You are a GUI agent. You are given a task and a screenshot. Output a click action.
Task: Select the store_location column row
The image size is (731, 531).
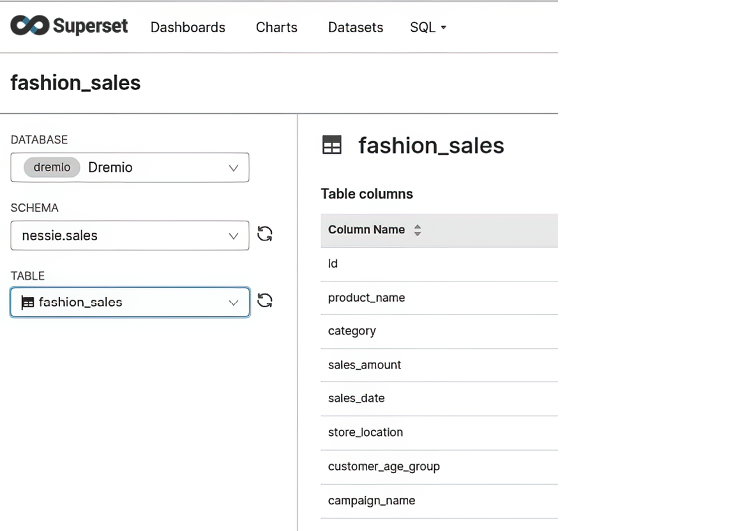click(439, 433)
